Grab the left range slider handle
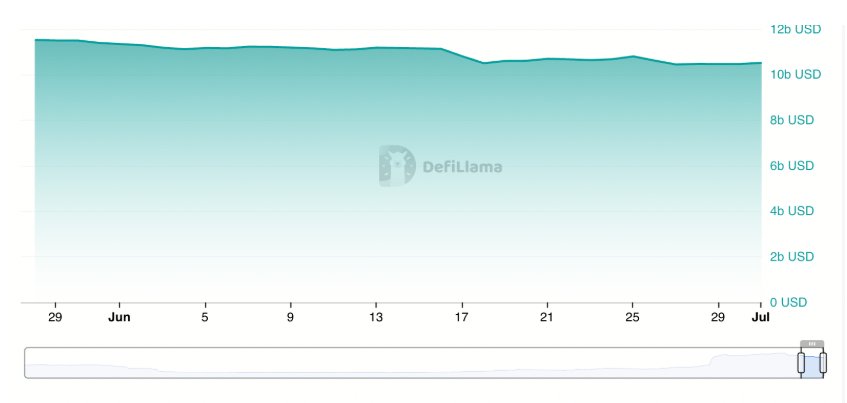Viewport: 847px width, 403px height. pyautogui.click(x=801, y=363)
